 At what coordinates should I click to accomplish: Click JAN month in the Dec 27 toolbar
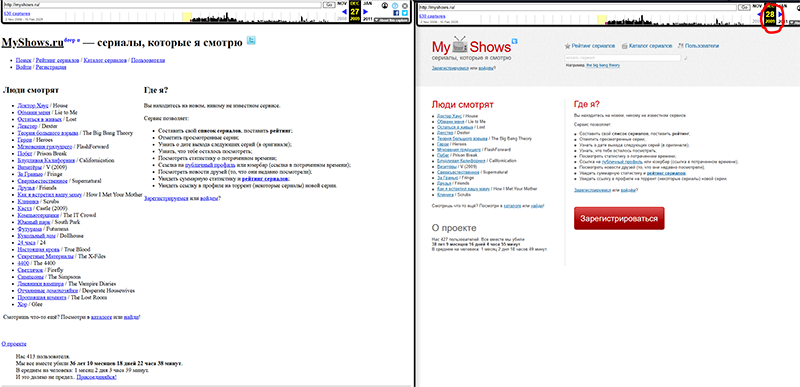pos(366,3)
